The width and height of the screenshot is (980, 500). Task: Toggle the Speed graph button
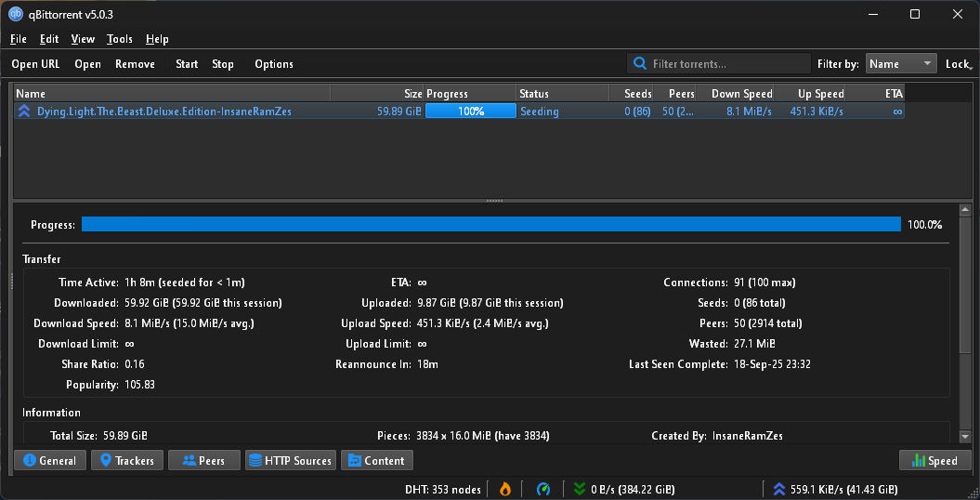pos(935,461)
